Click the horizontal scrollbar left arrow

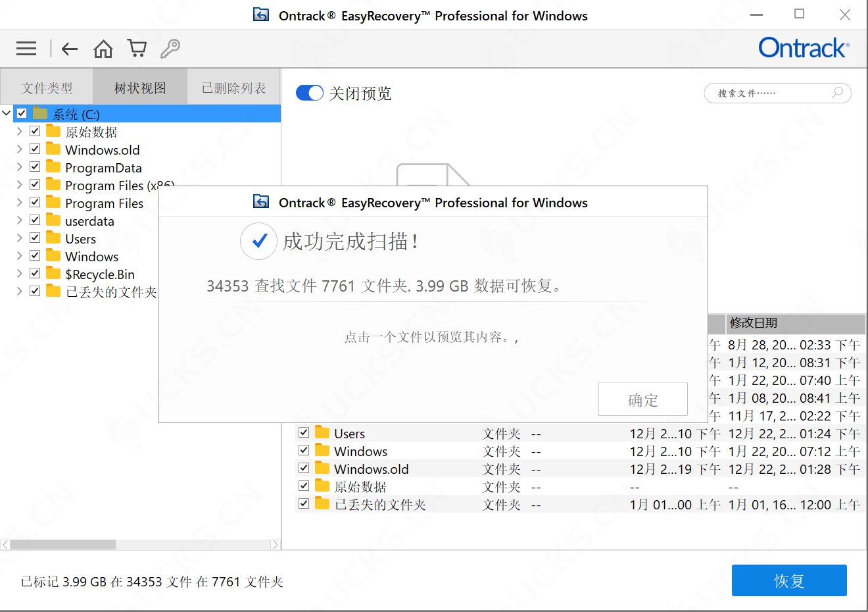(5, 545)
